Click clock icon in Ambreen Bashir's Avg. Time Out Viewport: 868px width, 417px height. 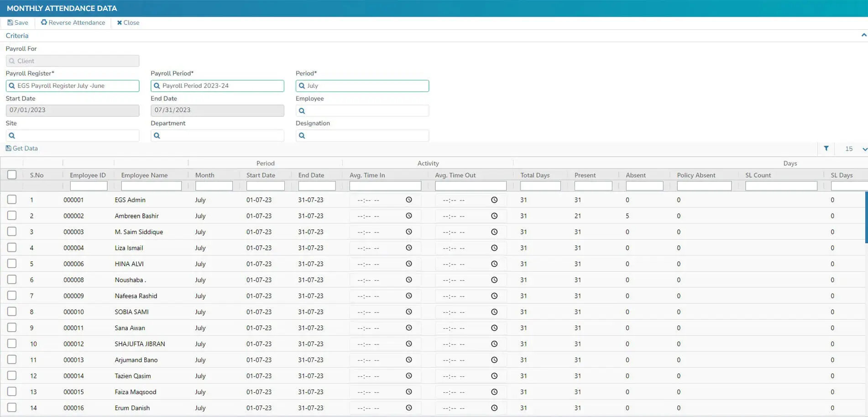coord(494,216)
